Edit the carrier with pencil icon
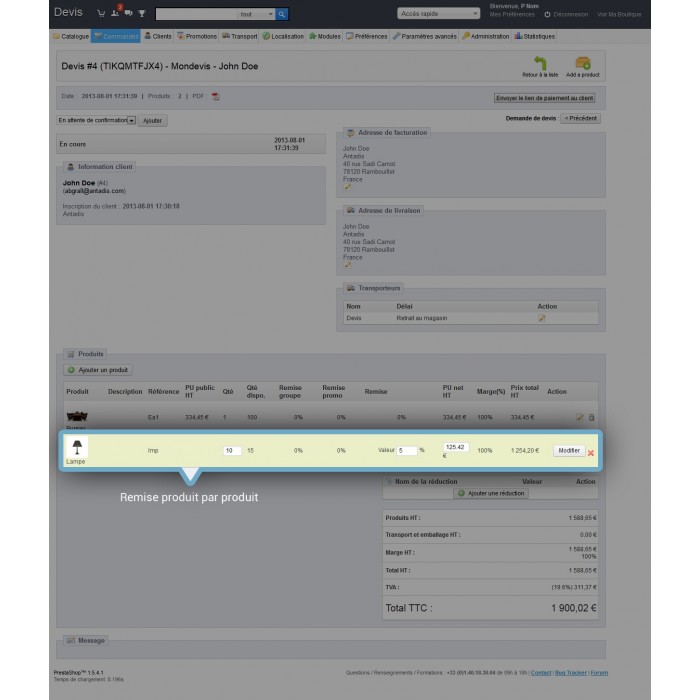 tap(542, 318)
